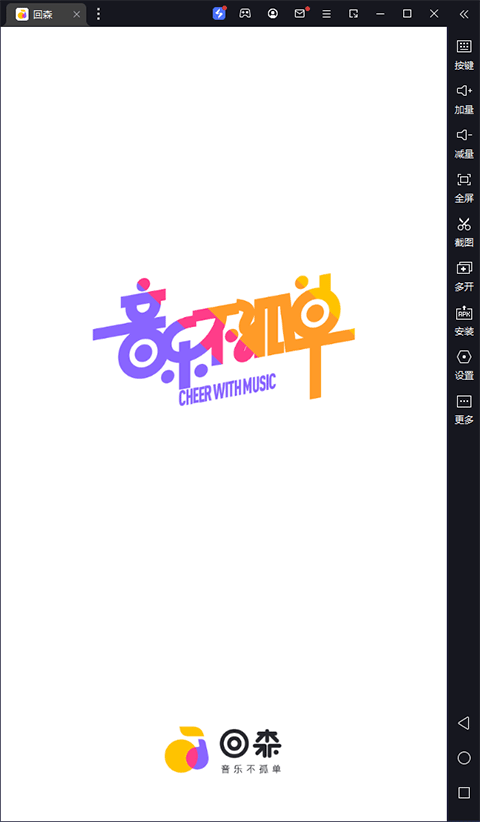This screenshot has height=822, width=480.
Task: Open the 按键 keymapping tool
Action: coord(464,54)
